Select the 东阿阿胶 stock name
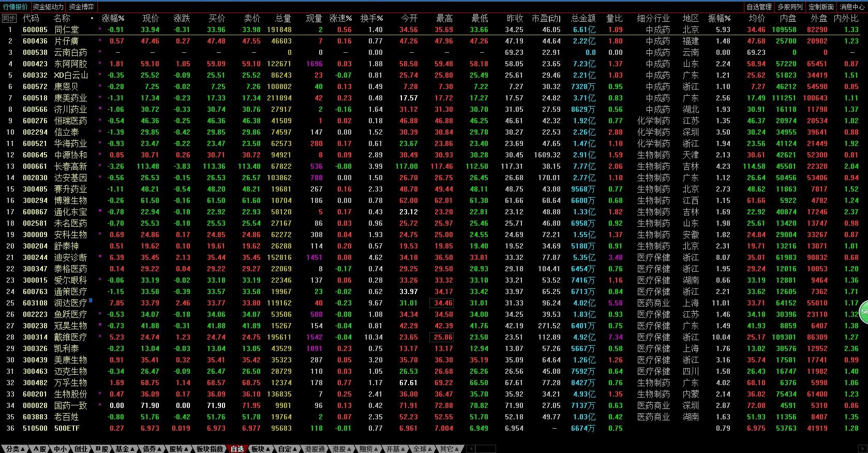This screenshot has height=453, width=868. [71, 64]
